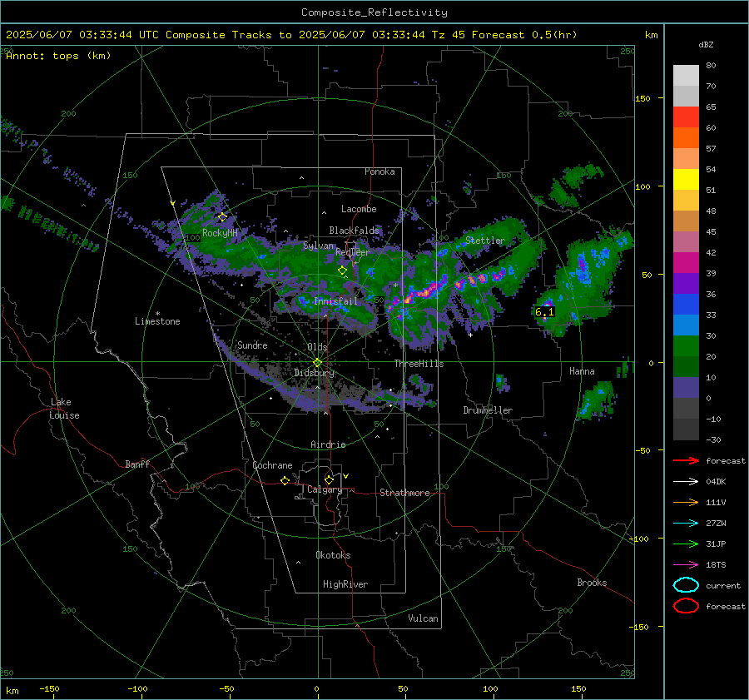Click the UTC Composite Tracks timestamp header
The width and height of the screenshot is (749, 700).
(x=291, y=35)
